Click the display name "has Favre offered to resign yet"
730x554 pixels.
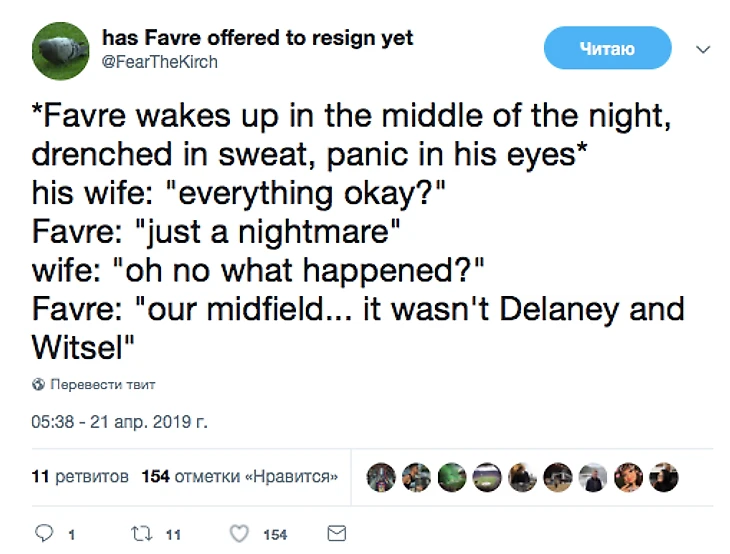[x=257, y=39]
